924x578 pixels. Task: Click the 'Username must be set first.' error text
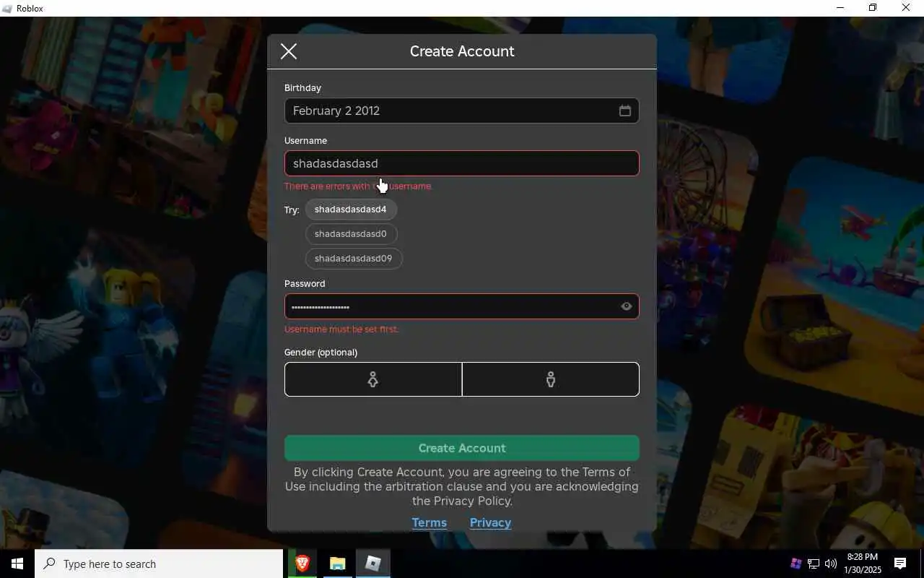(x=341, y=329)
